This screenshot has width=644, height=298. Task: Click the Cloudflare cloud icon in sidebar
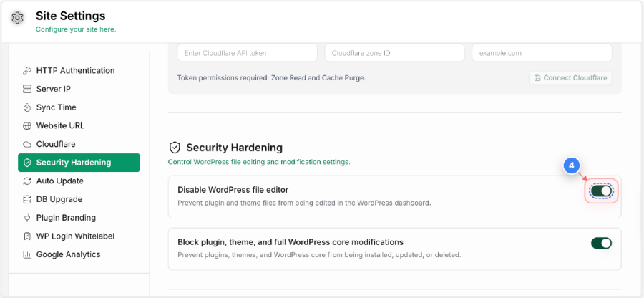click(27, 144)
